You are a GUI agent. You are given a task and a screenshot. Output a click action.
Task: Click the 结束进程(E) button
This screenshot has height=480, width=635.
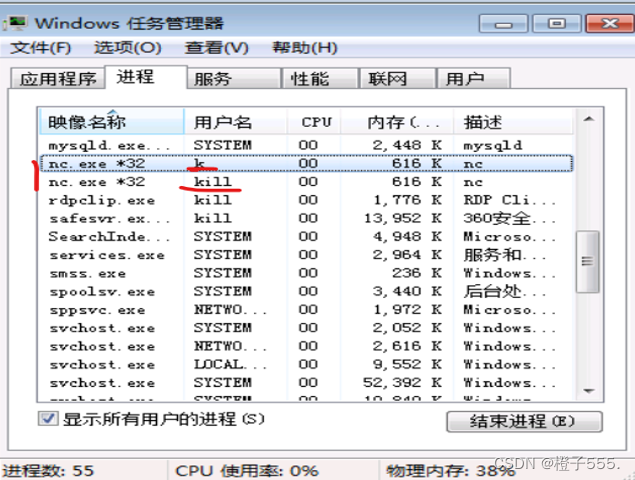point(524,421)
